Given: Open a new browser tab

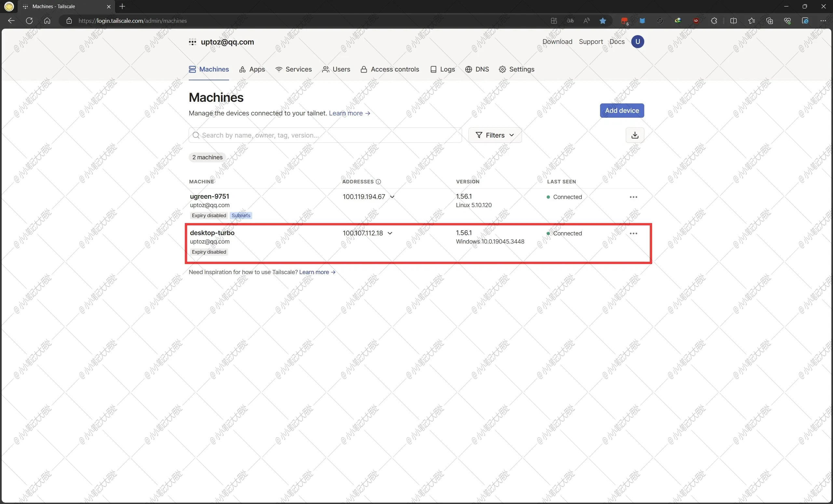Looking at the screenshot, I should tap(122, 7).
